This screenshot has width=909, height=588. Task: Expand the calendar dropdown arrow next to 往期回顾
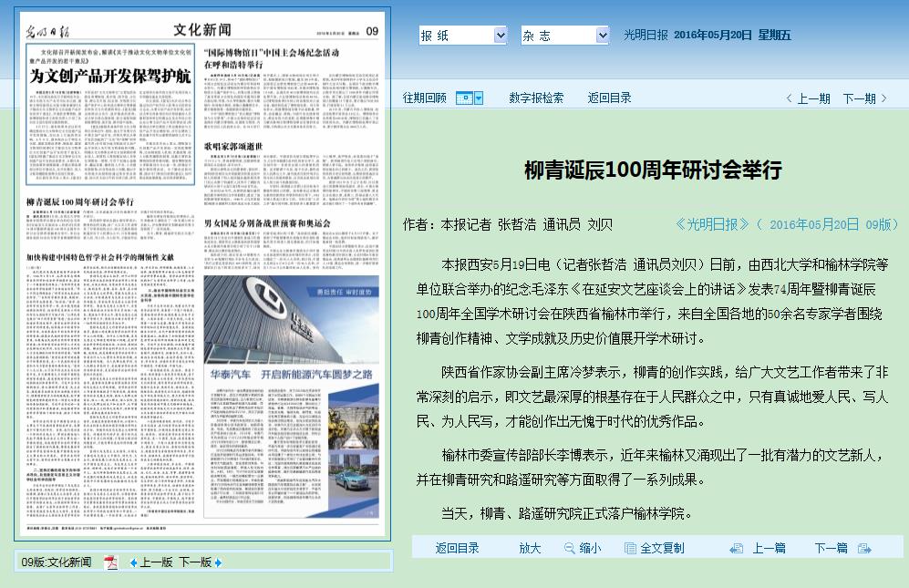[479, 98]
